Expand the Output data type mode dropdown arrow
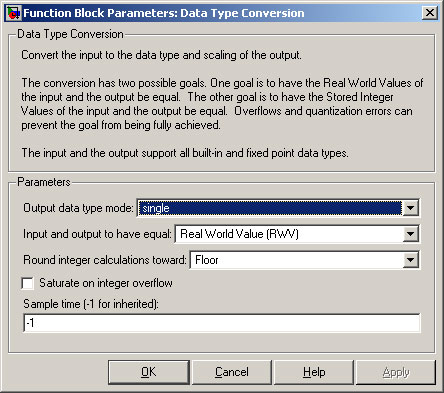The width and height of the screenshot is (444, 393). pyautogui.click(x=411, y=208)
